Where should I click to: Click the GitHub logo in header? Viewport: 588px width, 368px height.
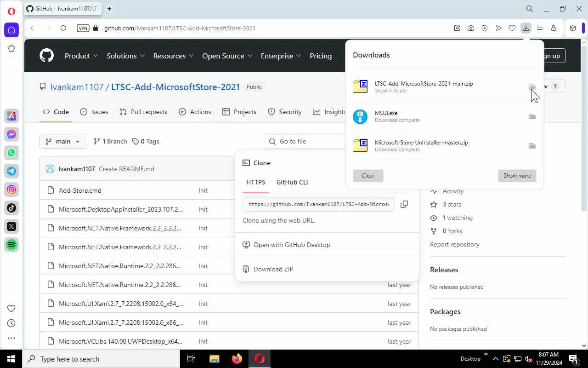46,56
